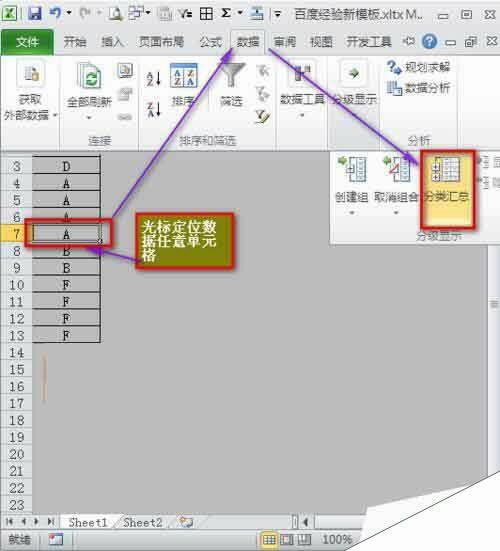This screenshot has width=500, height=551.
Task: Switch to Normal view button in status bar
Action: [x=269, y=539]
